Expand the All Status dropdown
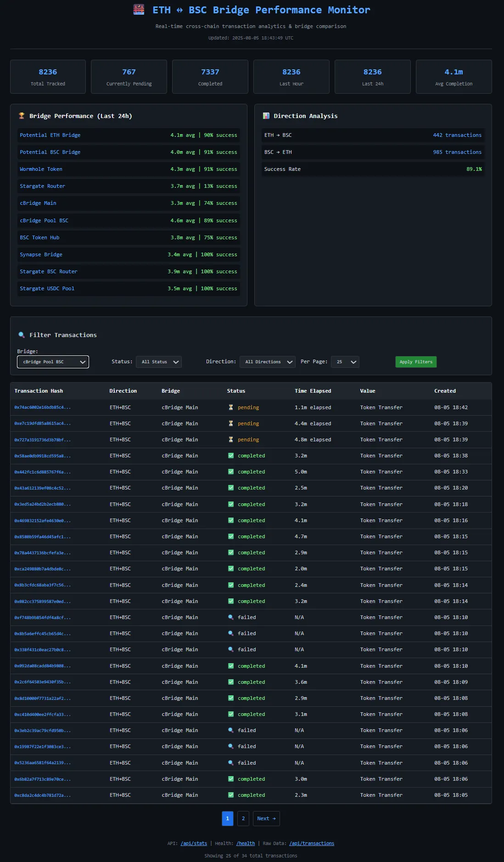 [159, 362]
